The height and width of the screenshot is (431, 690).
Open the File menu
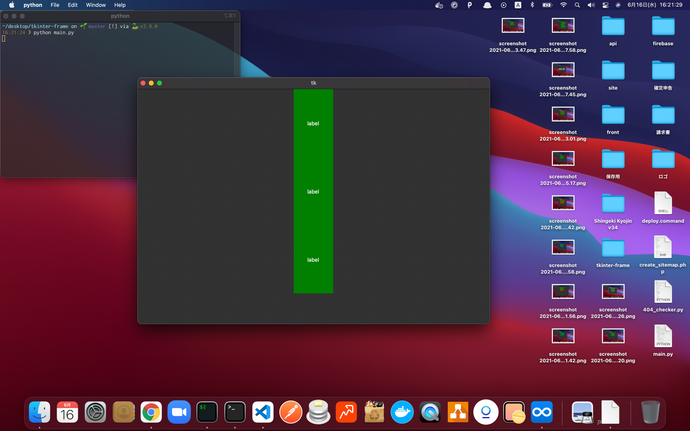pyautogui.click(x=55, y=5)
